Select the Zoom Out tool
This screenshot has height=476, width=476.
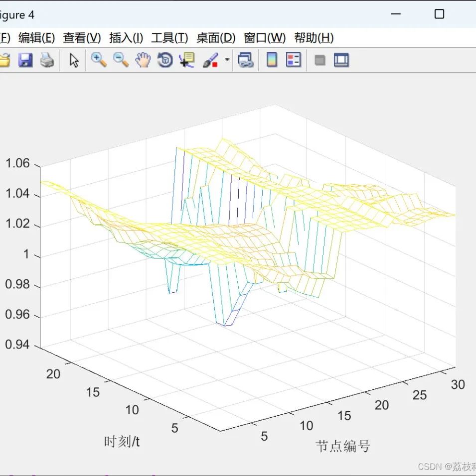coord(120,60)
